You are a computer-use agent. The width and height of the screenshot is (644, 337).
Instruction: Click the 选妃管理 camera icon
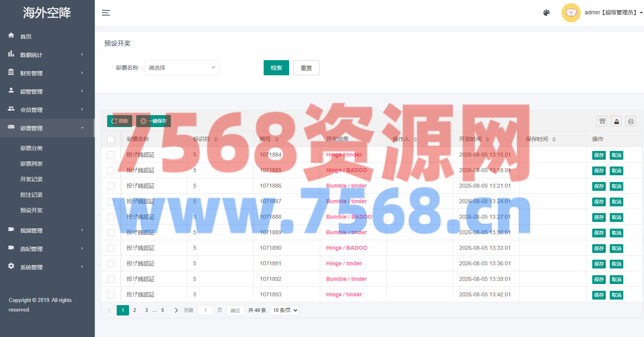click(x=11, y=247)
